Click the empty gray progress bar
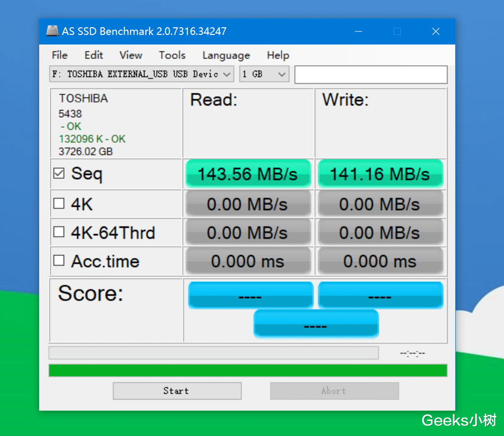Viewport: 504px width, 436px height. point(214,353)
